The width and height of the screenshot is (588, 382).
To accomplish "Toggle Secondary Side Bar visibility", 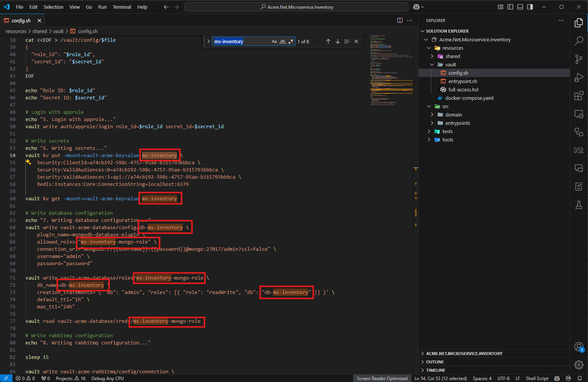I will [530, 7].
